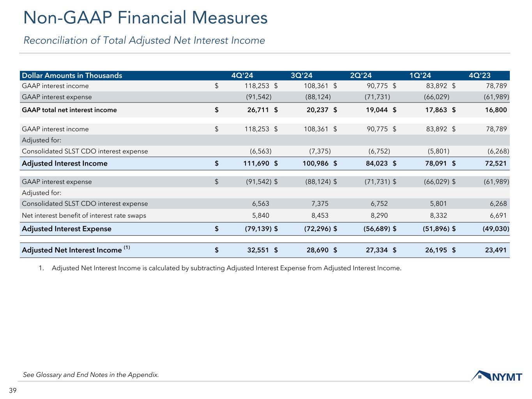Click the Adjusted Interest Income row label
This screenshot has width=532, height=399.
(65, 164)
